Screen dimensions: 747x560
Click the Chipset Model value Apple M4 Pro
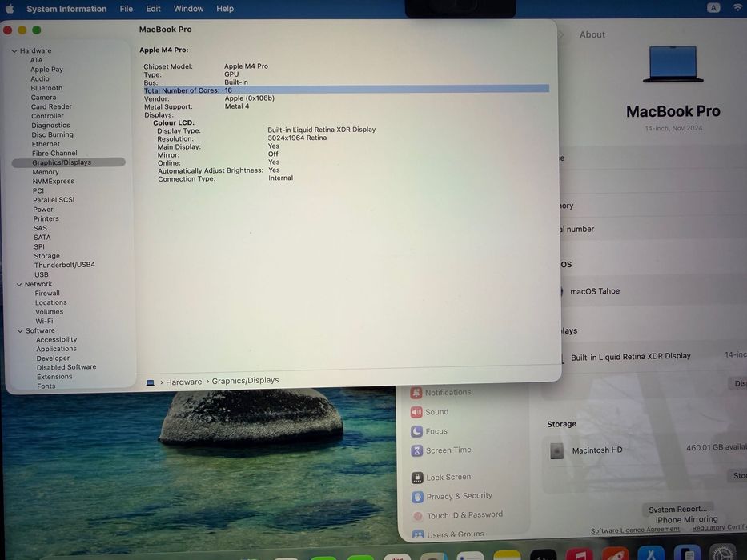(247, 66)
